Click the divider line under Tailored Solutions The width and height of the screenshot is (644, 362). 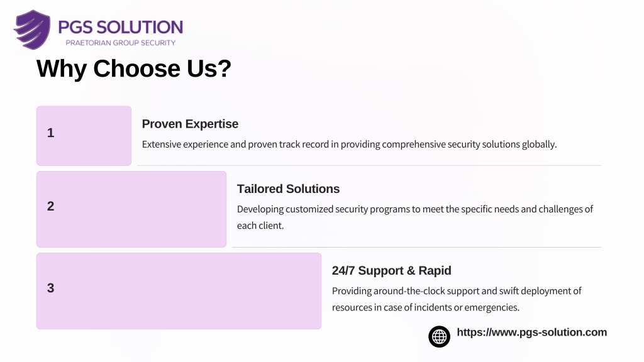click(416, 247)
